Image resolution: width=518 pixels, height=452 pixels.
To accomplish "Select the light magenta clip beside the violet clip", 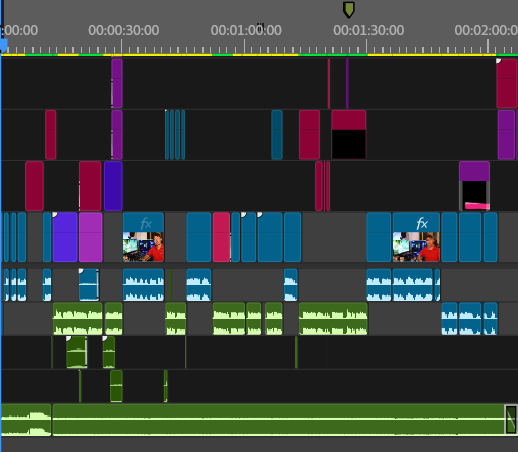I will [91, 237].
